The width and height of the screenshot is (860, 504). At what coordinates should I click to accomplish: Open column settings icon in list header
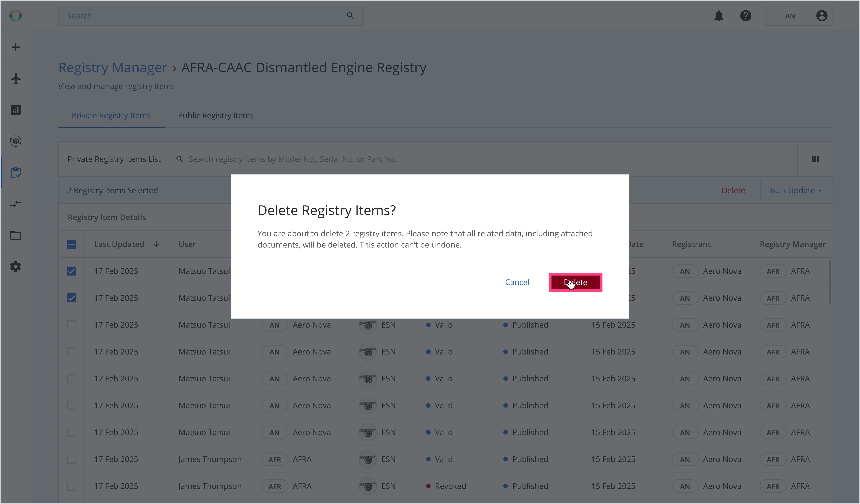coord(815,159)
